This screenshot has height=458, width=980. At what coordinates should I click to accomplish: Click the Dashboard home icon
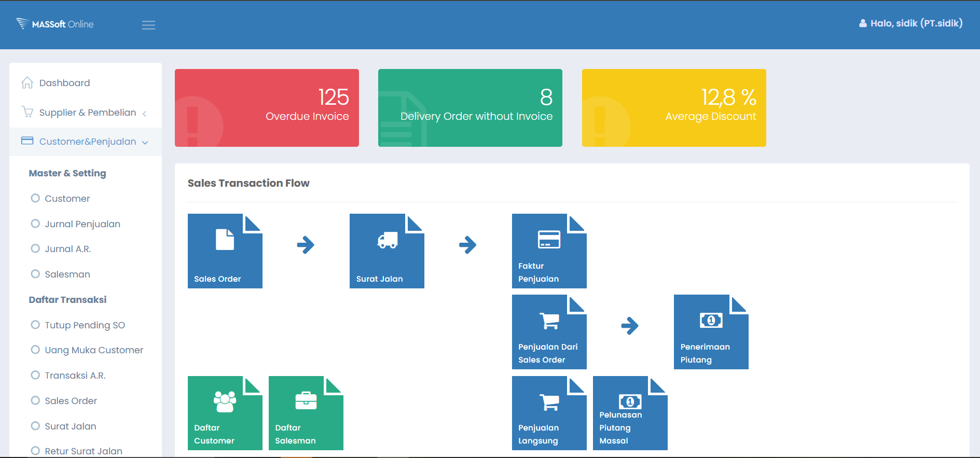pos(27,82)
